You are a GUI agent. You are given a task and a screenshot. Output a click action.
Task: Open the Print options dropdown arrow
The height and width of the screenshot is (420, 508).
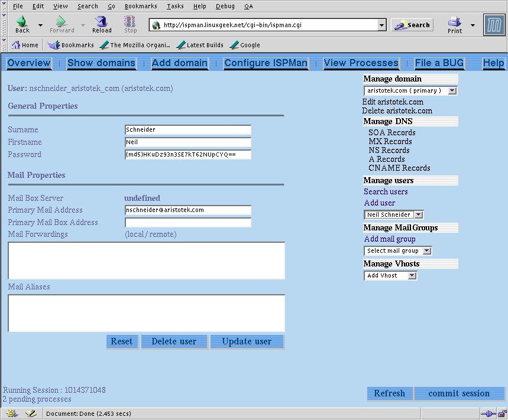(x=473, y=25)
